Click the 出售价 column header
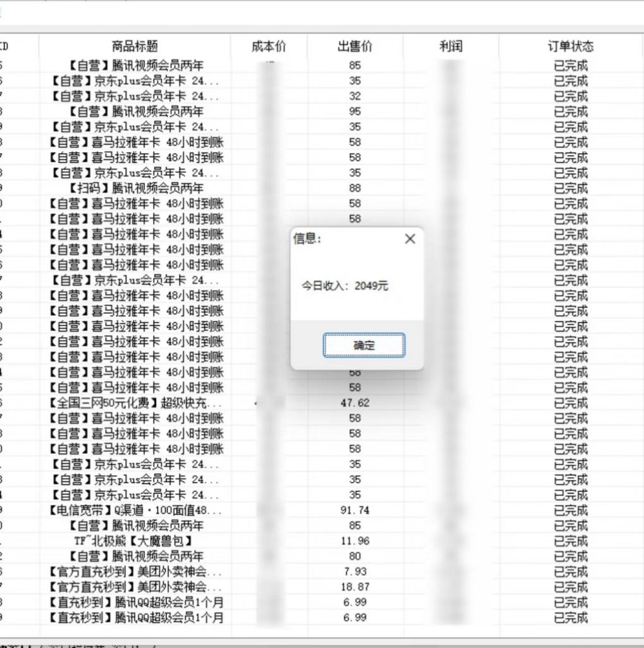Viewport: 644px width, 648px height. [x=352, y=46]
